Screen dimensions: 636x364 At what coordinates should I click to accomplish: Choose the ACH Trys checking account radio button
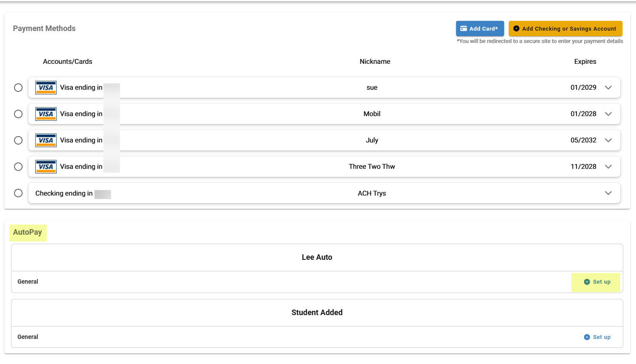tap(18, 193)
